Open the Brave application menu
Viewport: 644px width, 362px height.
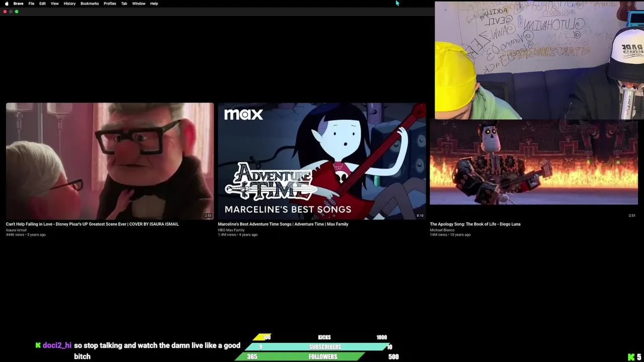[18, 4]
